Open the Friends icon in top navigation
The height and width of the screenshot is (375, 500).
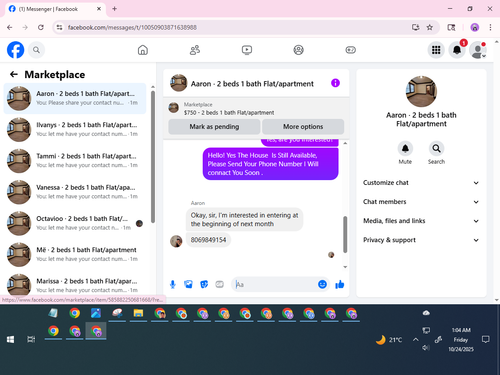click(x=195, y=50)
